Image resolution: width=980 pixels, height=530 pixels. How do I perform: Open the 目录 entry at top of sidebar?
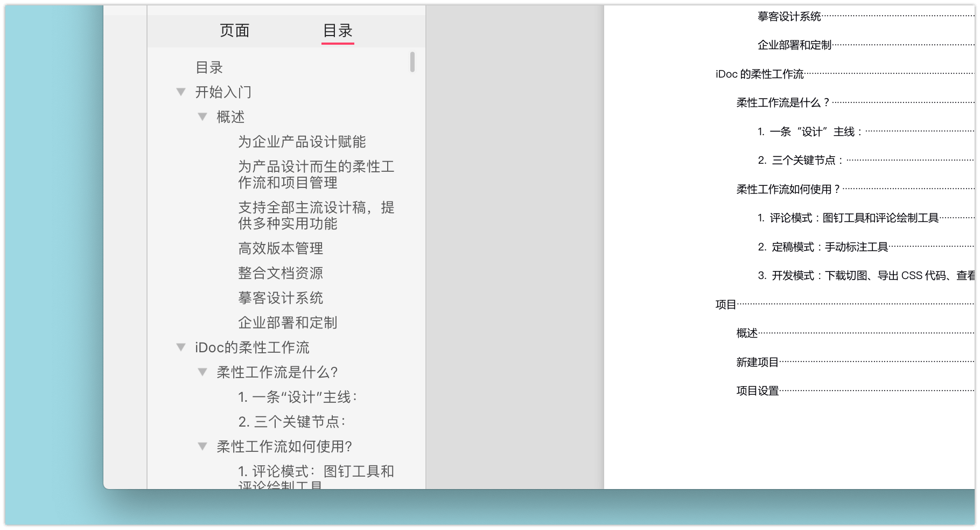coord(209,67)
